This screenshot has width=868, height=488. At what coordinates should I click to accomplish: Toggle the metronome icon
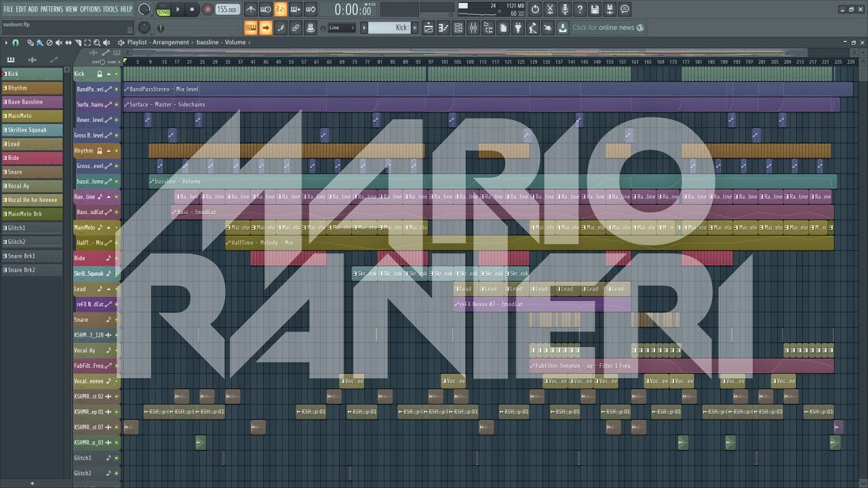[251, 9]
